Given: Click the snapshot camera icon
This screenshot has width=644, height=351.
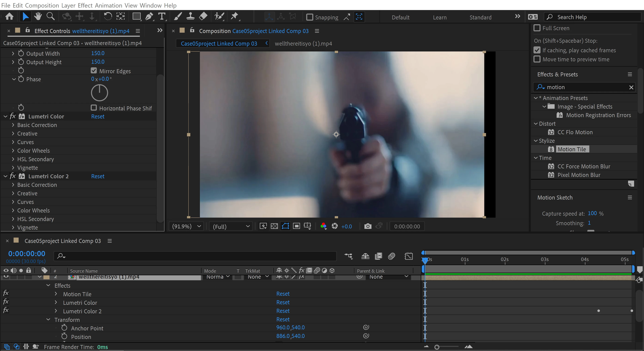Looking at the screenshot, I should pos(367,226).
